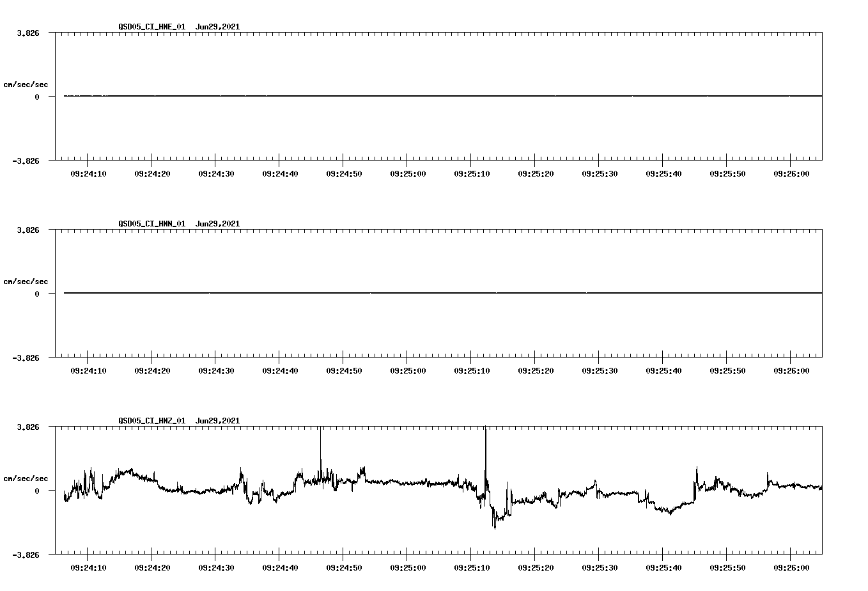Click the 09:25:50 time label under HNZ plot
868x591 pixels.
727,568
